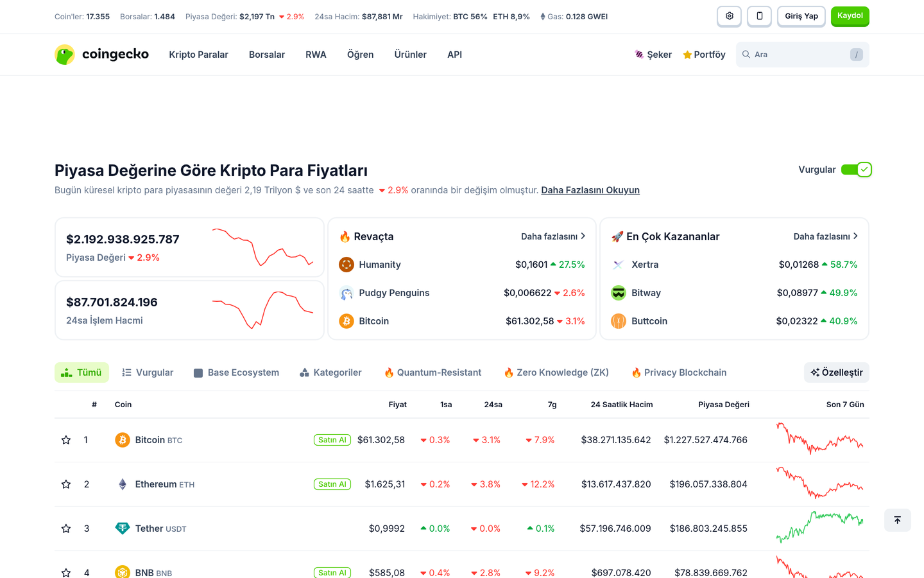This screenshot has width=924, height=578.
Task: Open the market cap chart card
Action: pyautogui.click(x=189, y=247)
